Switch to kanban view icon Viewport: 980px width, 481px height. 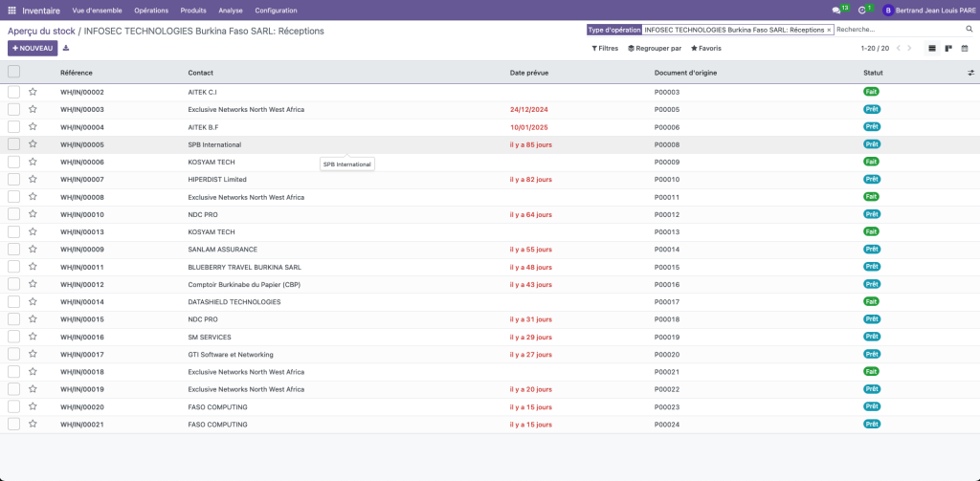click(948, 48)
